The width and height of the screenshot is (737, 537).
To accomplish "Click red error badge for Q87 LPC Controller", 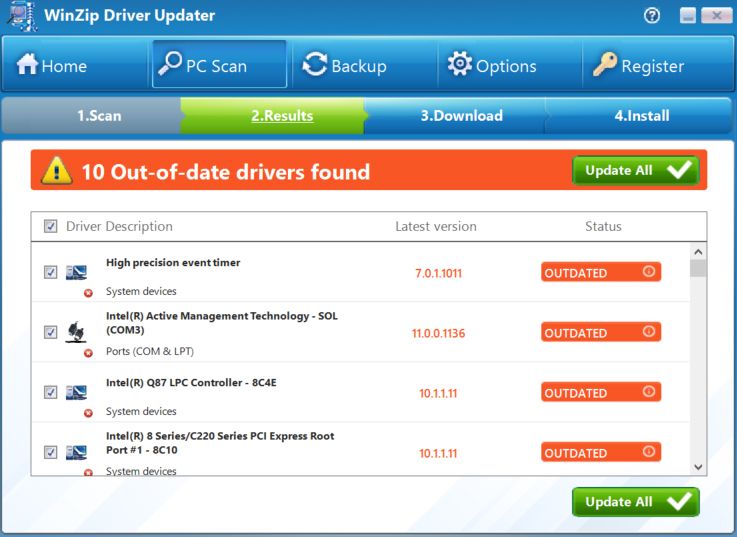I will tap(88, 413).
